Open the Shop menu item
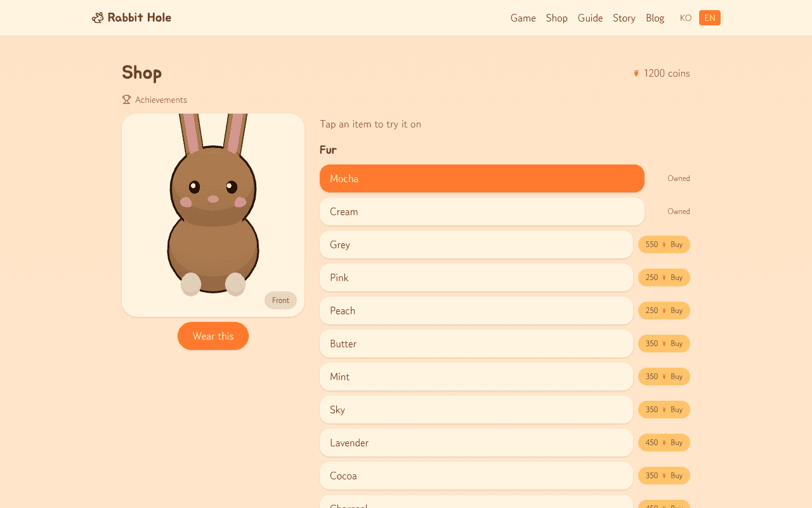Image resolution: width=812 pixels, height=508 pixels. pos(557,18)
